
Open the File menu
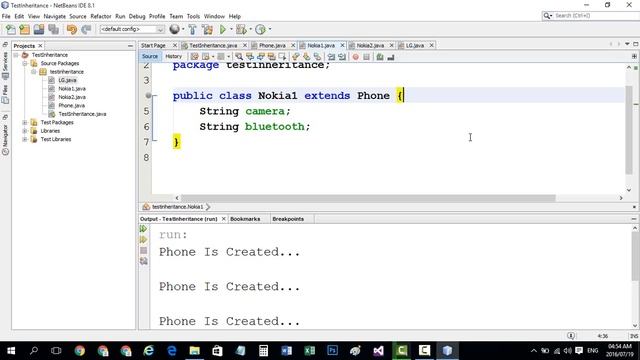coord(6,16)
